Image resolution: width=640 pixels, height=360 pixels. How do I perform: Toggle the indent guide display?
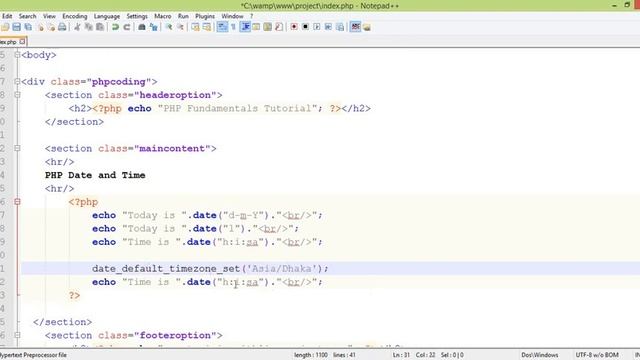[245, 27]
